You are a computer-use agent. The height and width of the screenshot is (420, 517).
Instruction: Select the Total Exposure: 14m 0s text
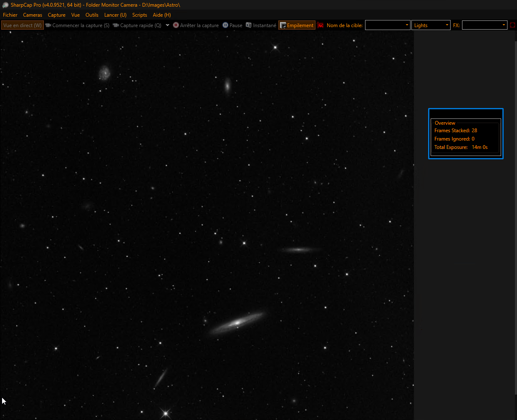click(x=461, y=147)
